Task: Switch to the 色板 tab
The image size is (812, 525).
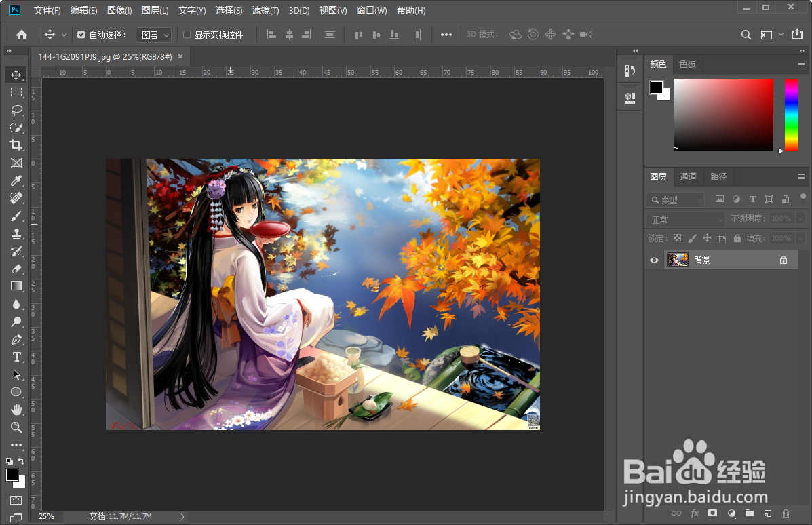Action: (x=688, y=64)
